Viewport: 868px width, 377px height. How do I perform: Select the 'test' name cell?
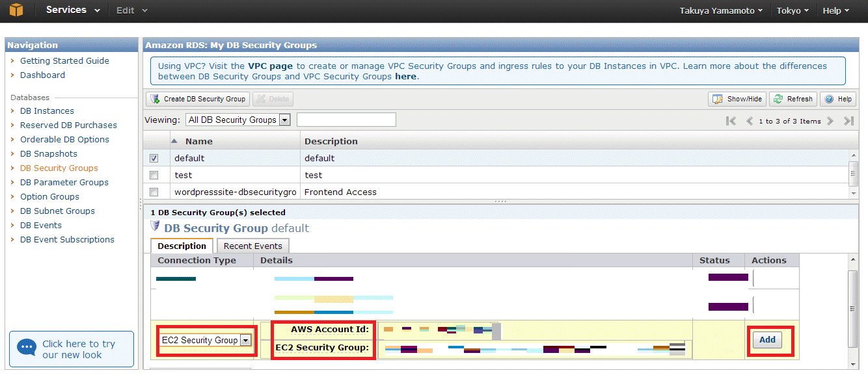[234, 175]
